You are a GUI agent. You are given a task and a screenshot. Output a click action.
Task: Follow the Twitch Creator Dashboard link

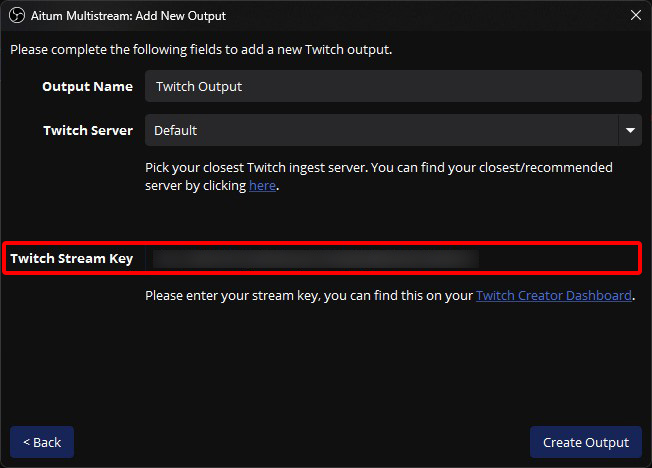(x=553, y=296)
